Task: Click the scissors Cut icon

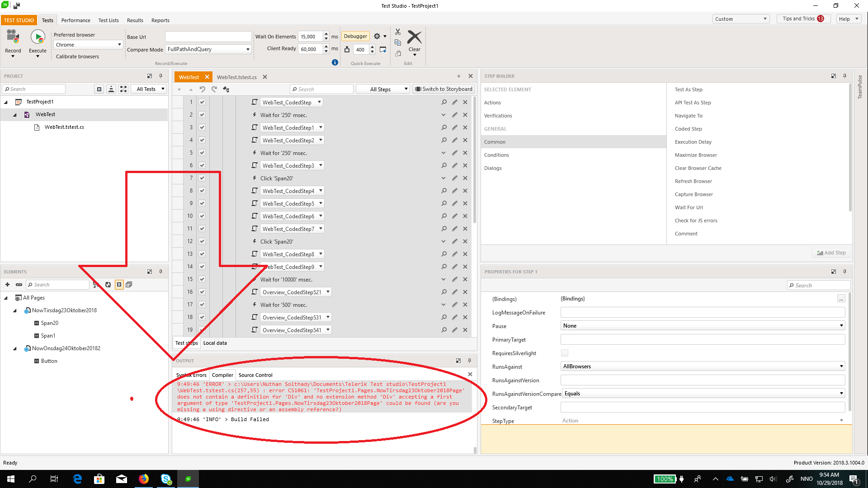Action: (398, 32)
